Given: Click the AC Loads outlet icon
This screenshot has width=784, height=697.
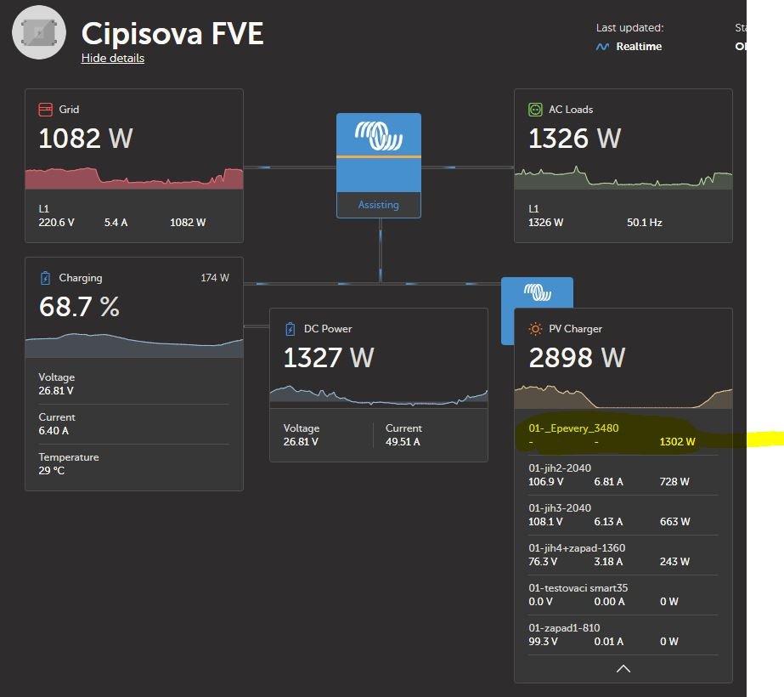Looking at the screenshot, I should [535, 110].
